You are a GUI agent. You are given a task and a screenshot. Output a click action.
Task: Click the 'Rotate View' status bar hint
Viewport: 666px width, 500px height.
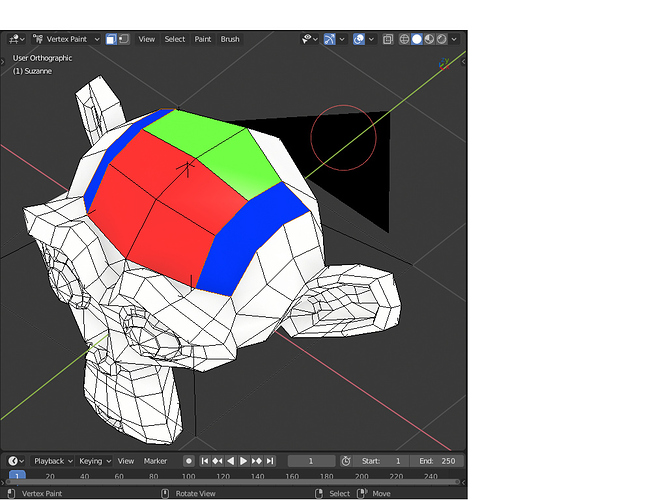pos(195,494)
